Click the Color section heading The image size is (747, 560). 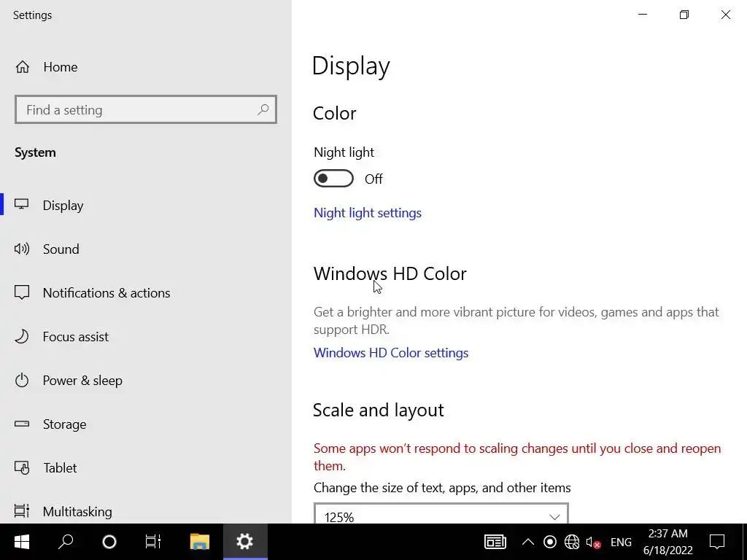(334, 113)
